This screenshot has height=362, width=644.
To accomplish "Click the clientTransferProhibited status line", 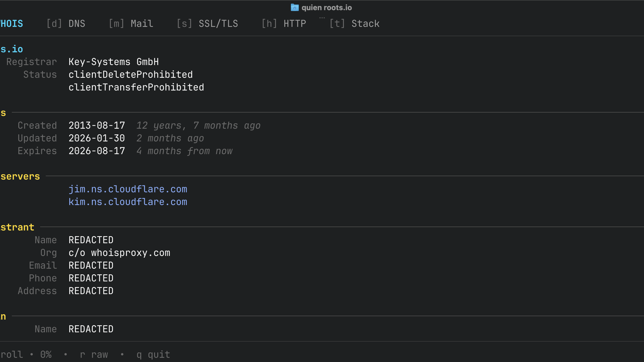I will tap(136, 87).
